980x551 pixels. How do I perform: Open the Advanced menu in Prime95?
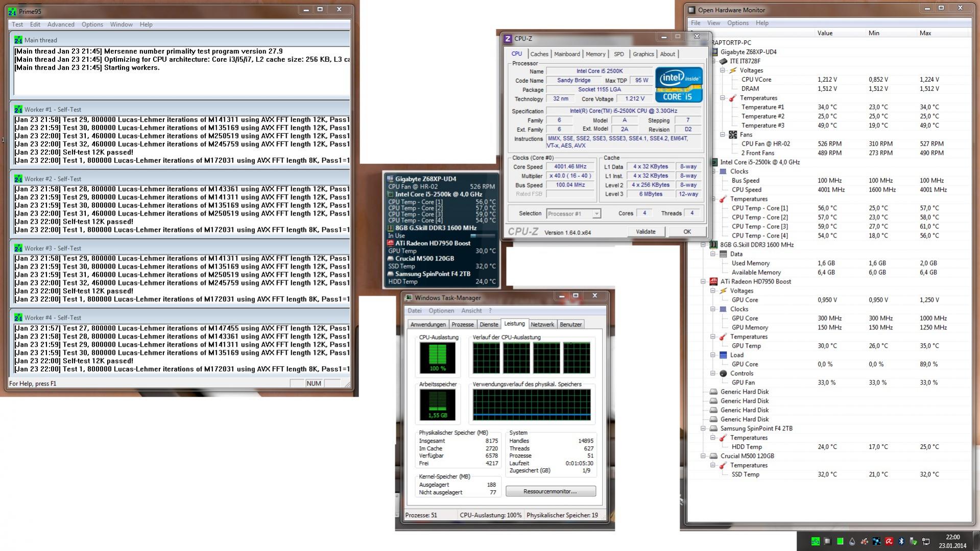tap(61, 25)
